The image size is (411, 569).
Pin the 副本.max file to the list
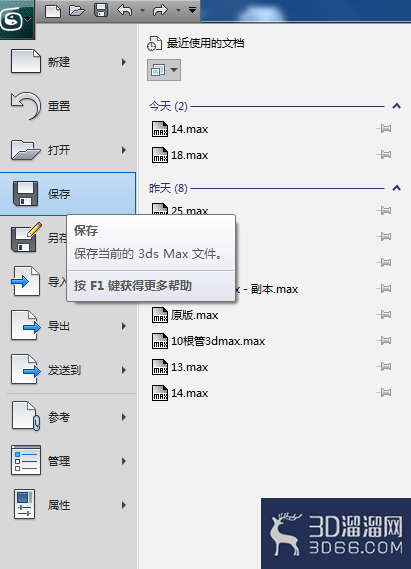pos(384,288)
